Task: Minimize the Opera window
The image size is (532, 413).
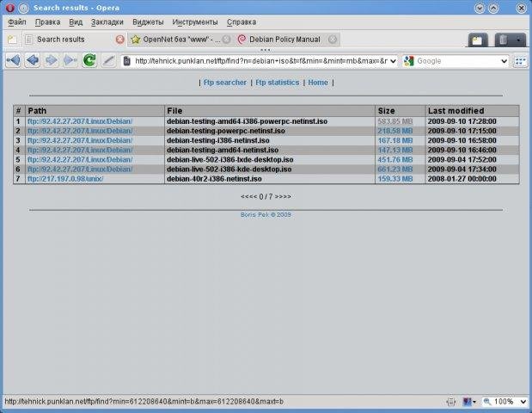Action: point(480,8)
